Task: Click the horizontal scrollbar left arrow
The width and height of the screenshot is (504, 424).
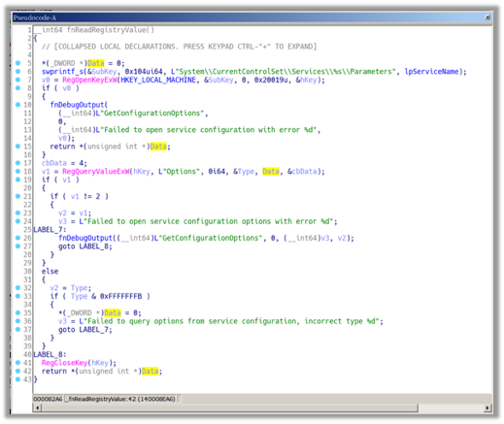Action: [38, 408]
